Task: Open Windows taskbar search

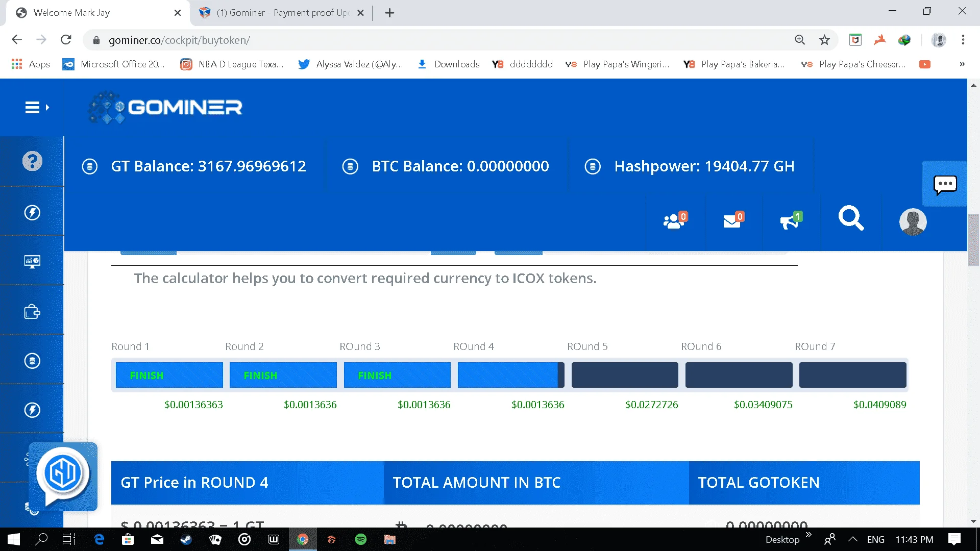Action: [41, 539]
